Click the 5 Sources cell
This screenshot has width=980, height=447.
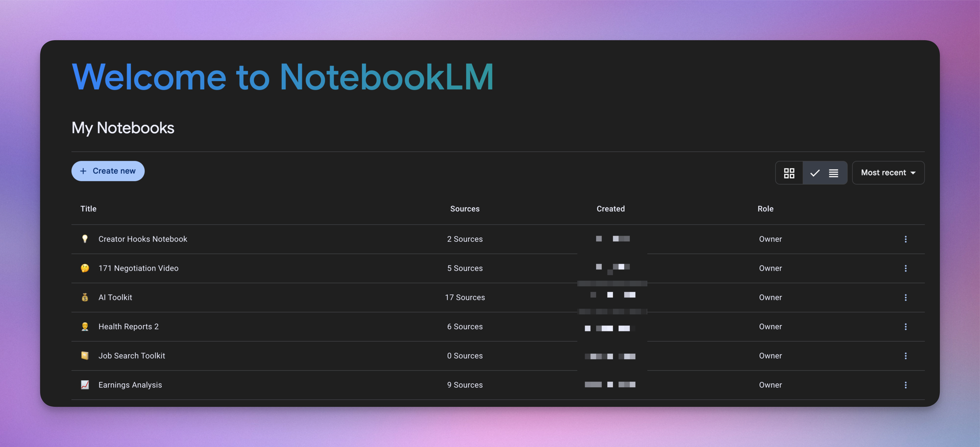[x=465, y=268]
